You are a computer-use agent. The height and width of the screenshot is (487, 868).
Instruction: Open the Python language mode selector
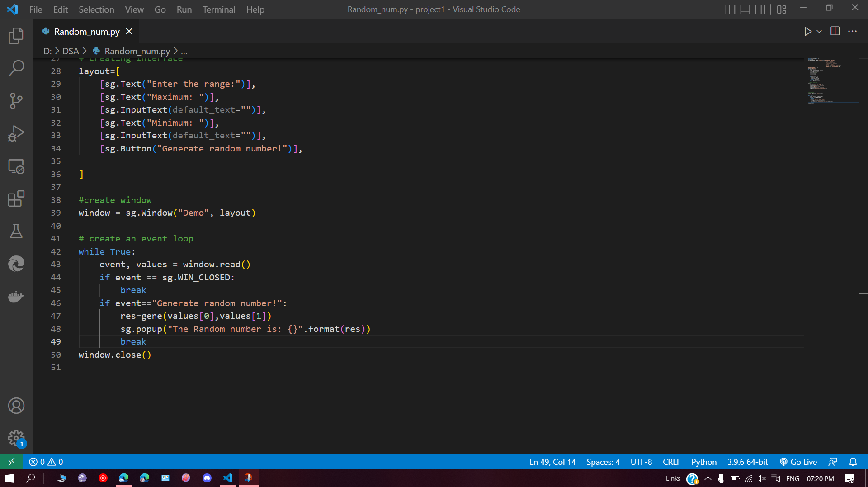pos(704,462)
